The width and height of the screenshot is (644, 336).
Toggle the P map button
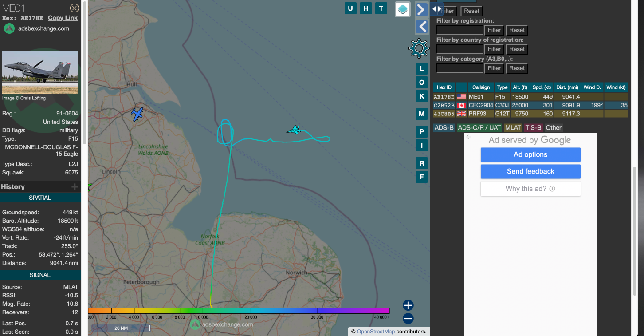(x=422, y=132)
